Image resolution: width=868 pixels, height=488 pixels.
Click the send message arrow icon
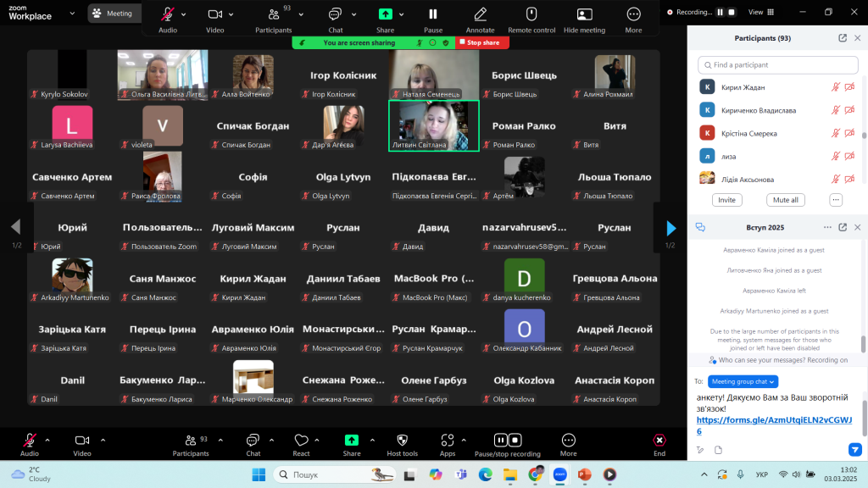[854, 449]
